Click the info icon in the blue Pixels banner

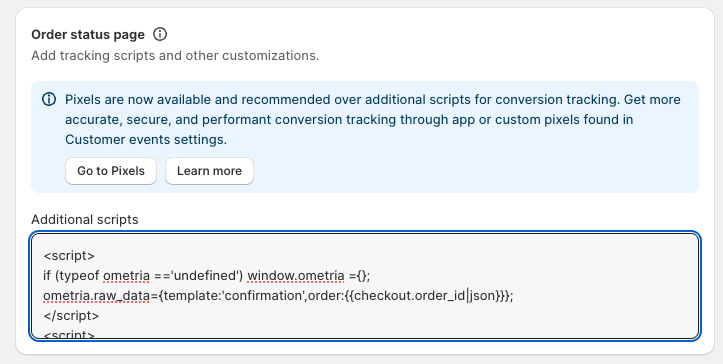(x=49, y=99)
